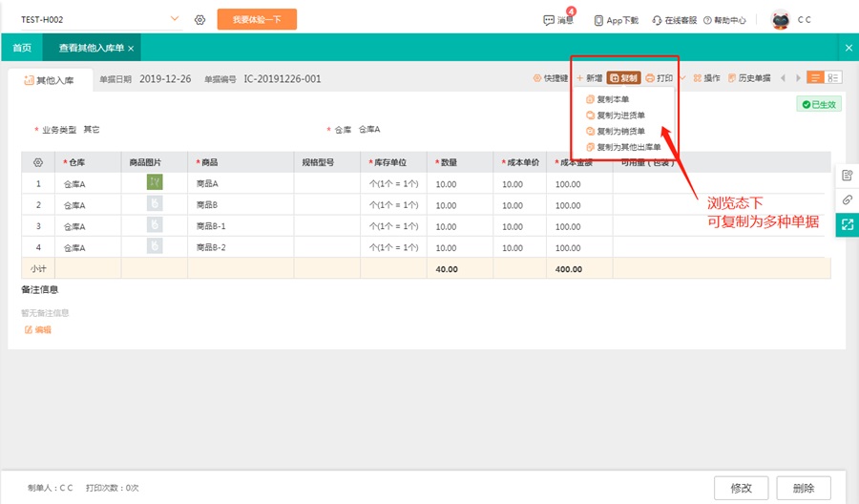Toggle the 复制 copy menu
Screen dimensions: 859x504
pyautogui.click(x=623, y=78)
